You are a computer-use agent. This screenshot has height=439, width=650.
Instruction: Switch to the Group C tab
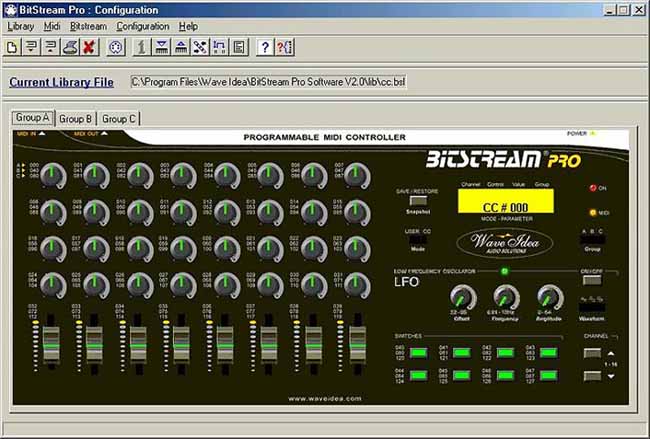coord(119,119)
